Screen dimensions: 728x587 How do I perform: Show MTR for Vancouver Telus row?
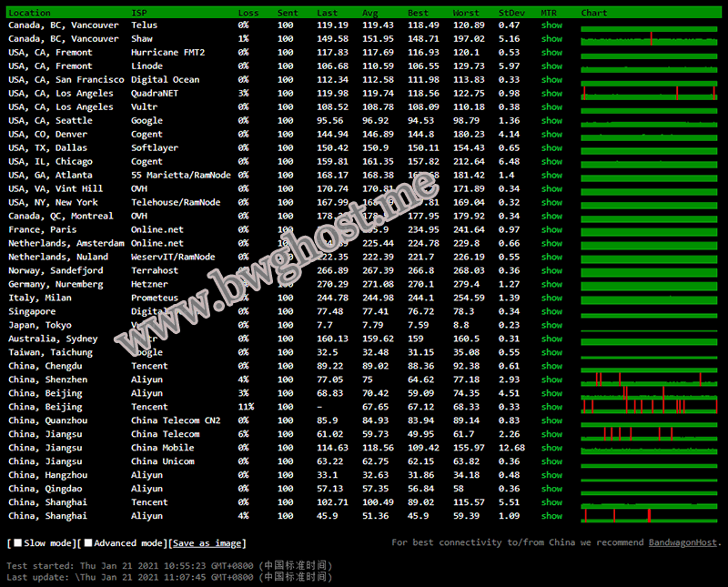point(551,25)
